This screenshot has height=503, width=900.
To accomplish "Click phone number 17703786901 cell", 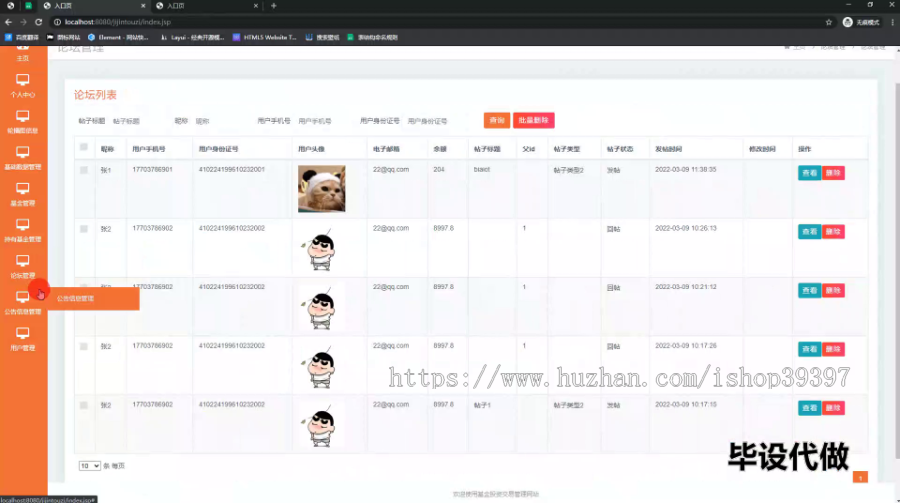I will [x=152, y=169].
